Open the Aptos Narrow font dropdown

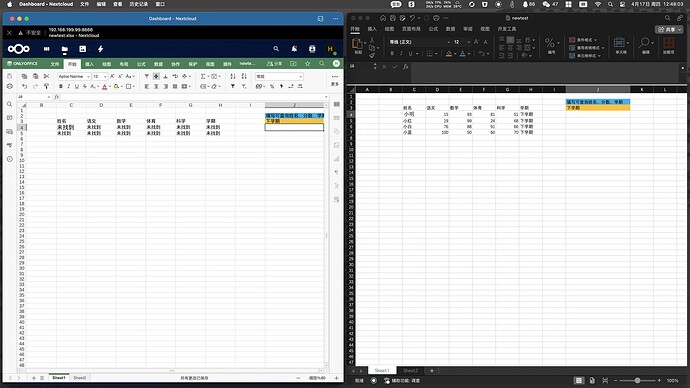(x=74, y=77)
